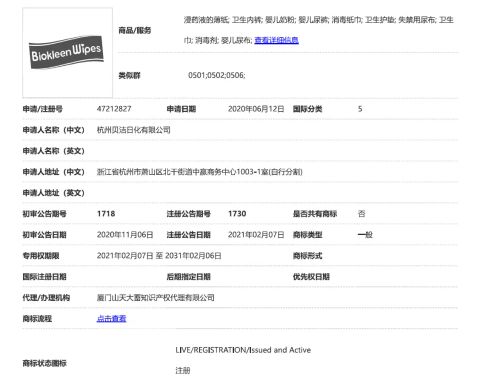Select the 国际注册日期 label
The height and width of the screenshot is (387, 480).
click(x=44, y=277)
